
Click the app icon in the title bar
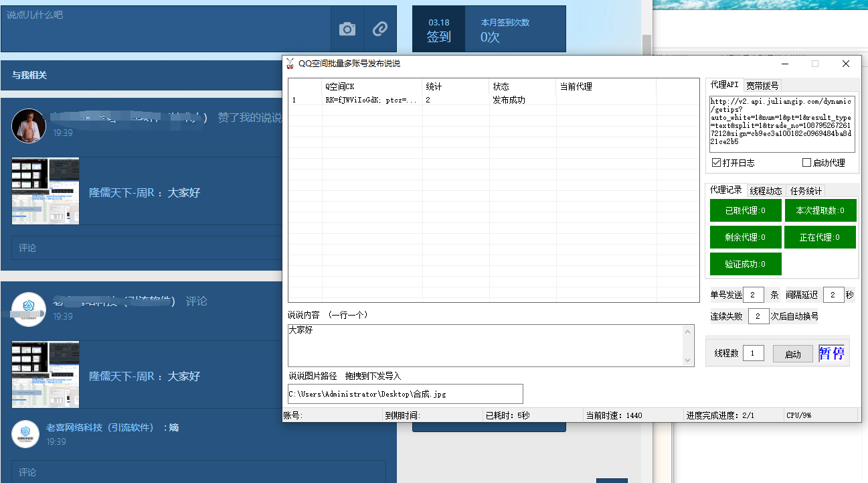pos(290,64)
